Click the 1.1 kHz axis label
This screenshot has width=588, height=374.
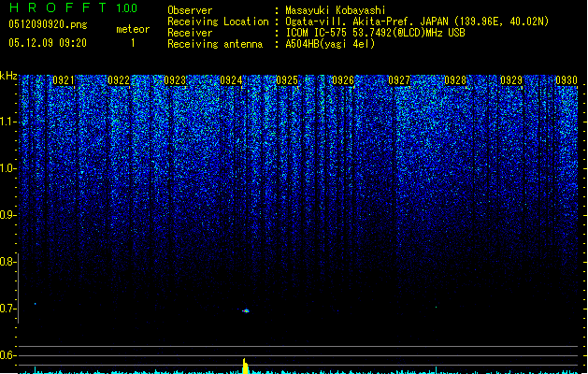[7, 122]
